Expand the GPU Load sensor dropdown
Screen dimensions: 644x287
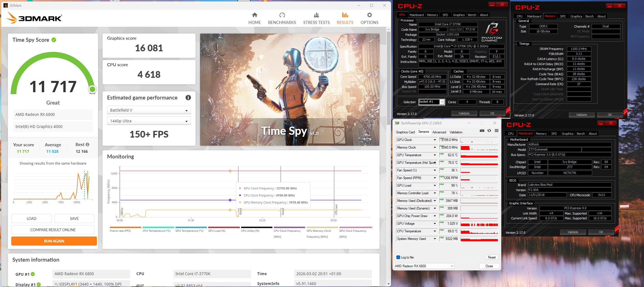coord(435,186)
